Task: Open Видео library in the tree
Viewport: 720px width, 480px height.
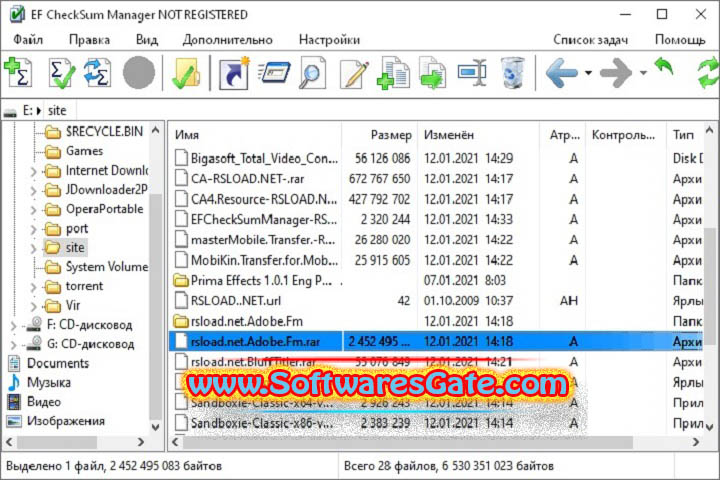Action: tap(34, 402)
